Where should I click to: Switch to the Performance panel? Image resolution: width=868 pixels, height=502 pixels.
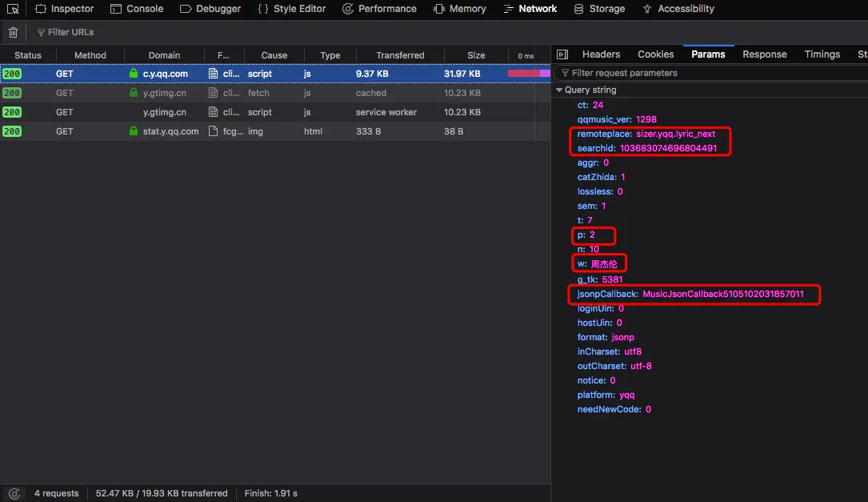pyautogui.click(x=379, y=9)
